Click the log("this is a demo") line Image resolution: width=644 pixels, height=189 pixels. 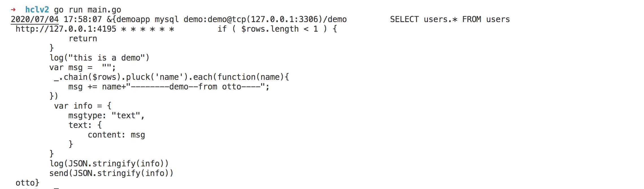point(99,58)
